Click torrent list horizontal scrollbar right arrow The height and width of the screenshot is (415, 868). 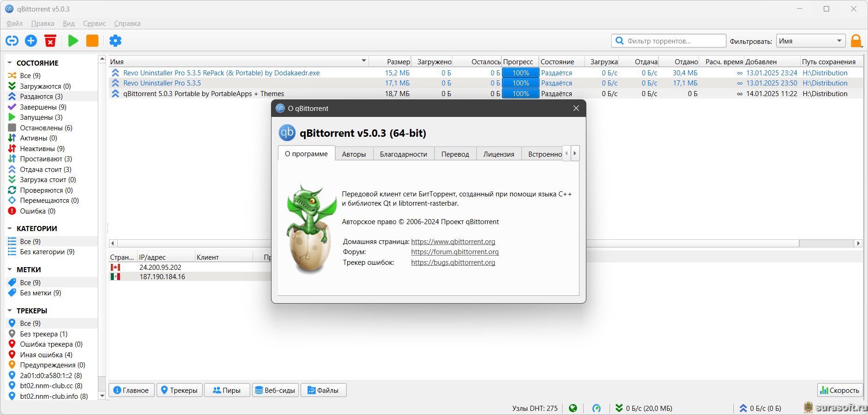tap(858, 243)
